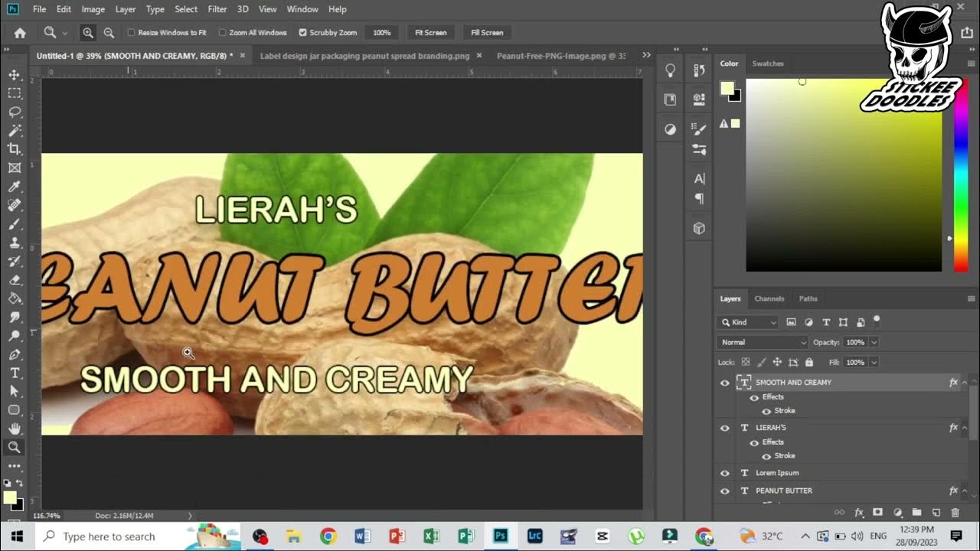The height and width of the screenshot is (551, 980).
Task: Open the 3D panel cube icon
Action: click(699, 228)
